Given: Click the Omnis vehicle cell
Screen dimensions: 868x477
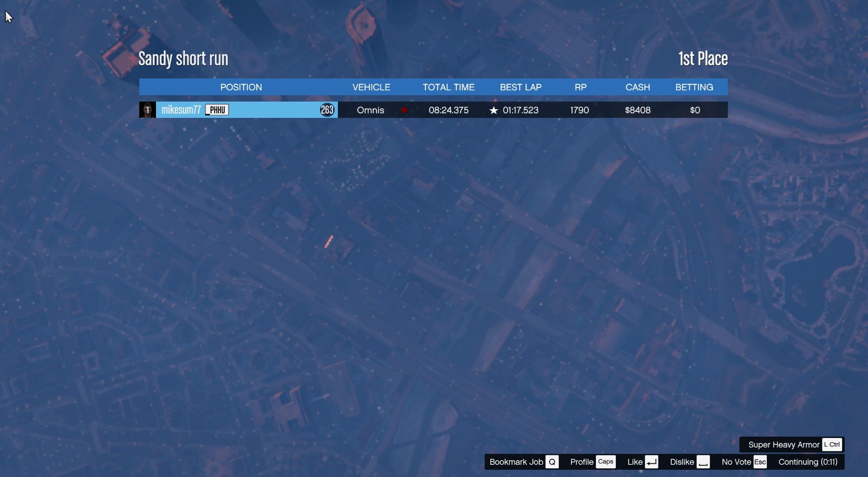Looking at the screenshot, I should tap(371, 110).
